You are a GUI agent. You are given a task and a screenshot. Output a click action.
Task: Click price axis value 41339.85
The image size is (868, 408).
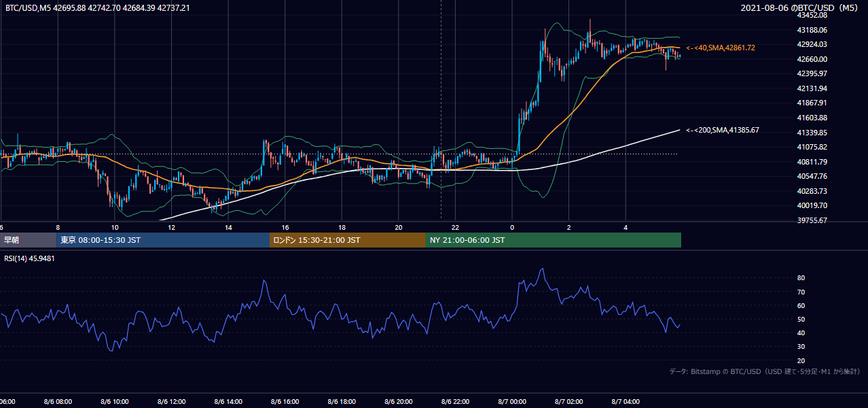(x=814, y=132)
